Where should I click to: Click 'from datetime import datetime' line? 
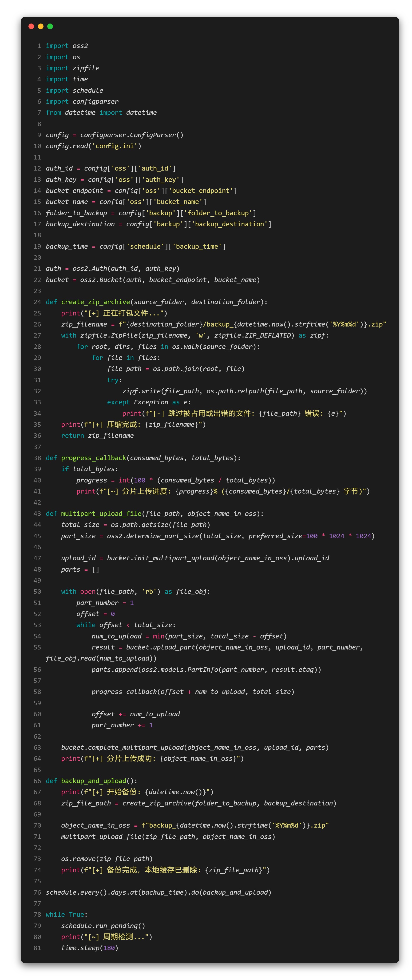click(101, 113)
